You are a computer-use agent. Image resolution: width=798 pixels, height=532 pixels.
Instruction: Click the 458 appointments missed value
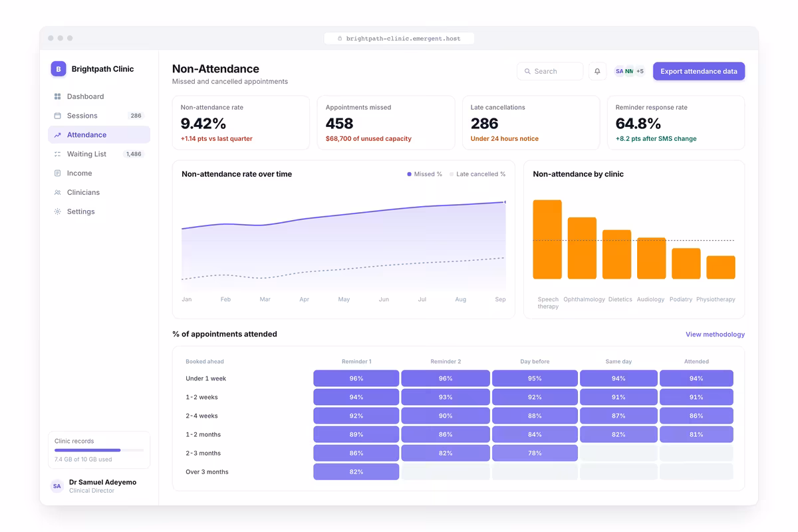(339, 124)
